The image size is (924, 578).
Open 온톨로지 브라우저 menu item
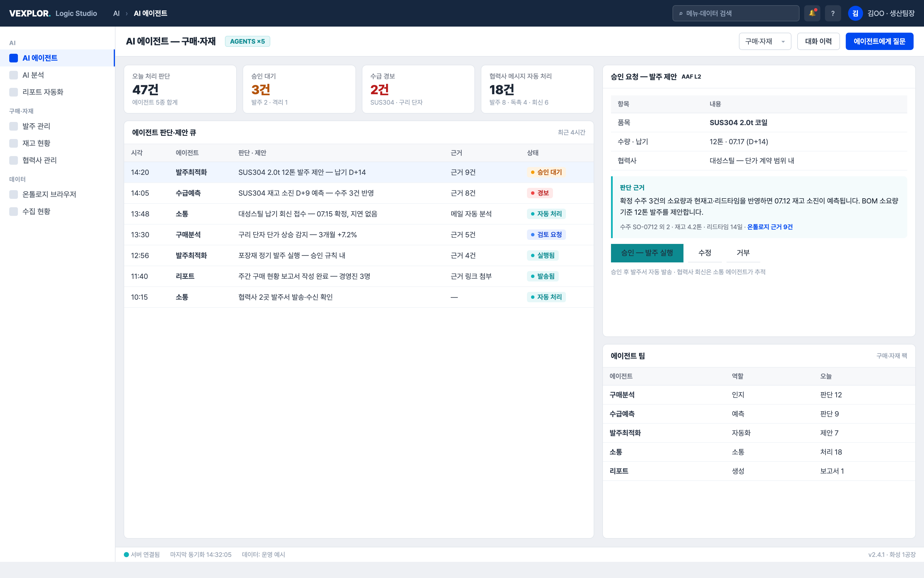click(57, 194)
